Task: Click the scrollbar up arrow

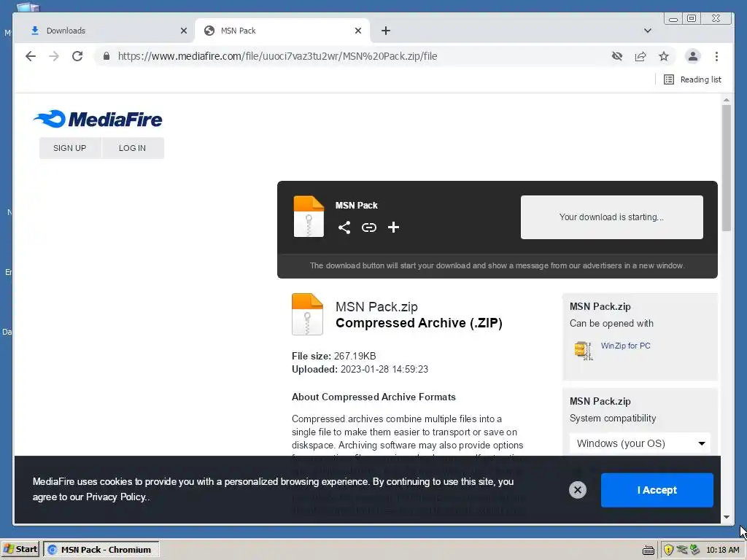Action: pyautogui.click(x=726, y=100)
